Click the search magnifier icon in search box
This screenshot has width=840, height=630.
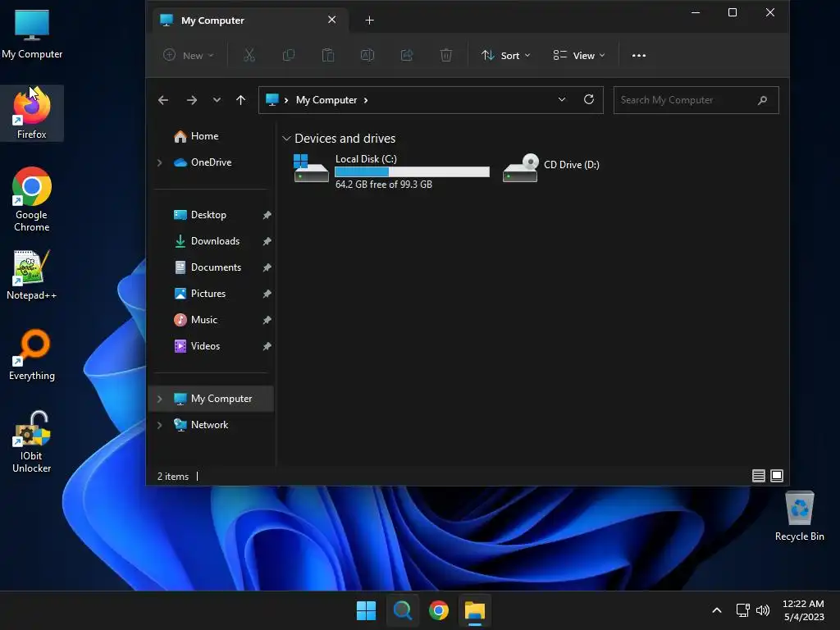click(762, 100)
